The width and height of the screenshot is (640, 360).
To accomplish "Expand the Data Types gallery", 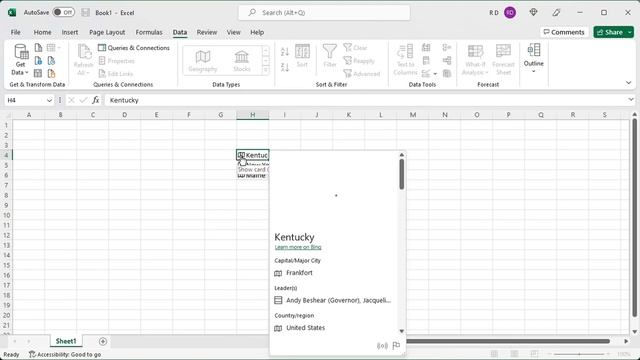I will click(x=266, y=70).
